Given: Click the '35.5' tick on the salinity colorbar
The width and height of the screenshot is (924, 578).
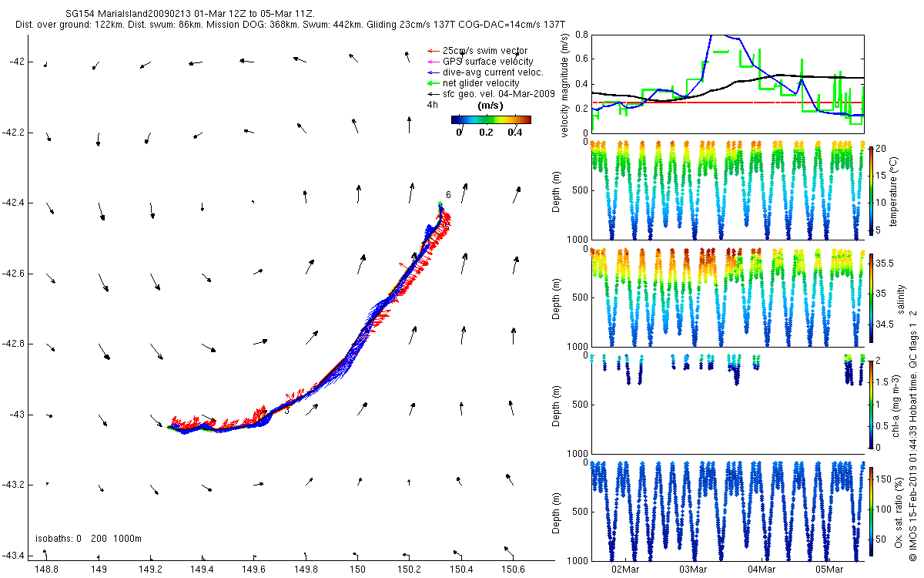Looking at the screenshot, I should coord(885,264).
